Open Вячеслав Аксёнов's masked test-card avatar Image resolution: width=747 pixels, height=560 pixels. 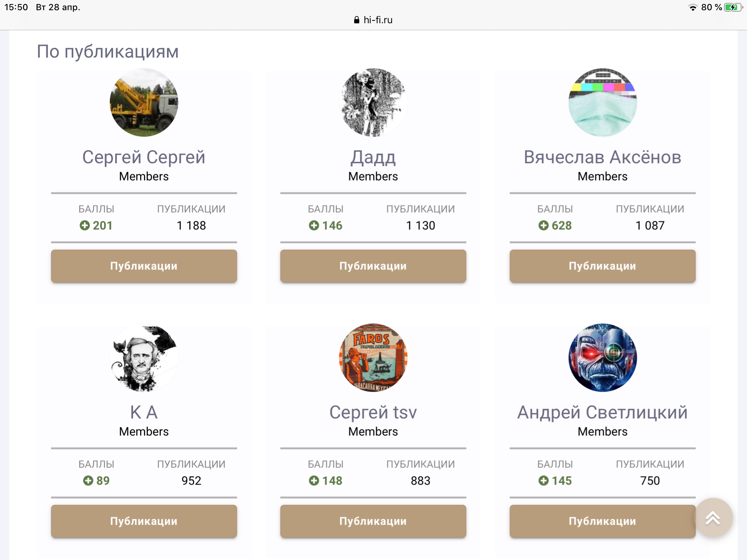[x=603, y=102]
